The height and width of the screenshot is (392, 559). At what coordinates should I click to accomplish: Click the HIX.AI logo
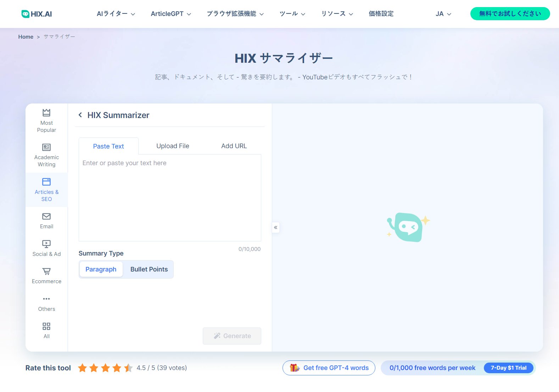pyautogui.click(x=37, y=14)
